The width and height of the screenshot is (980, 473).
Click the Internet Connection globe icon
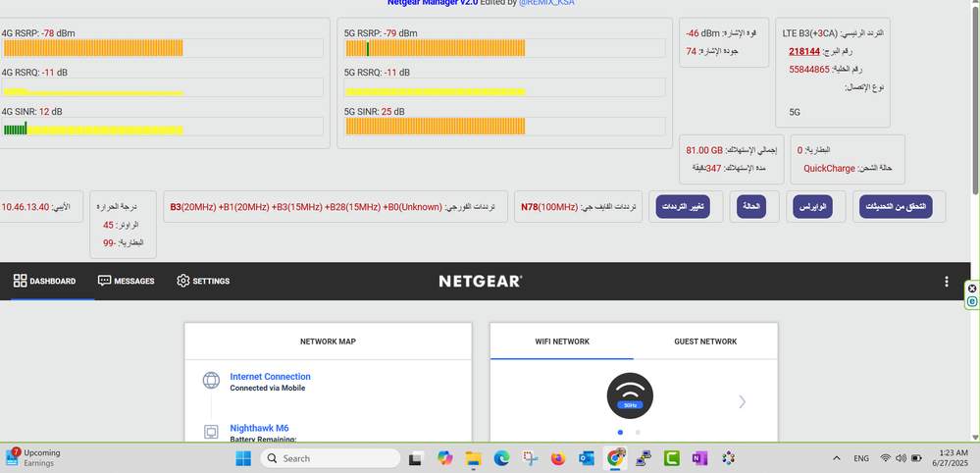click(x=210, y=381)
